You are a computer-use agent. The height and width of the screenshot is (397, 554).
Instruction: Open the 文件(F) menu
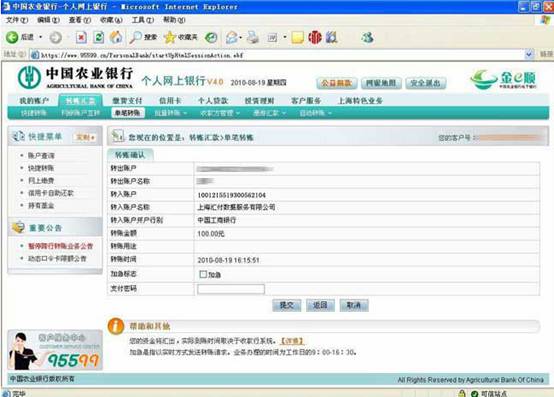coord(17,20)
